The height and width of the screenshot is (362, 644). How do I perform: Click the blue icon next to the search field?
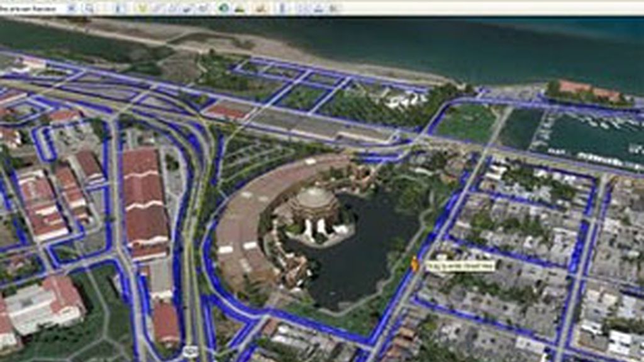pos(72,8)
